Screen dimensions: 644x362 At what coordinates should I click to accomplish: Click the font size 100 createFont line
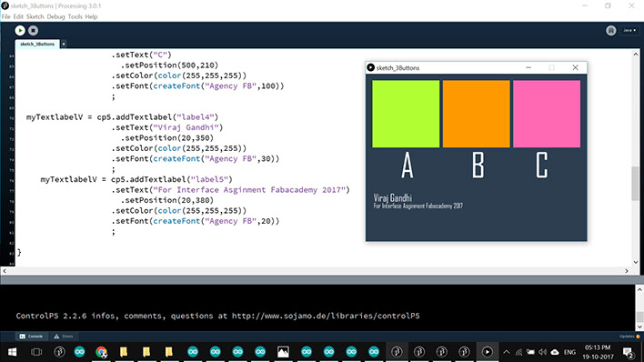(x=197, y=85)
